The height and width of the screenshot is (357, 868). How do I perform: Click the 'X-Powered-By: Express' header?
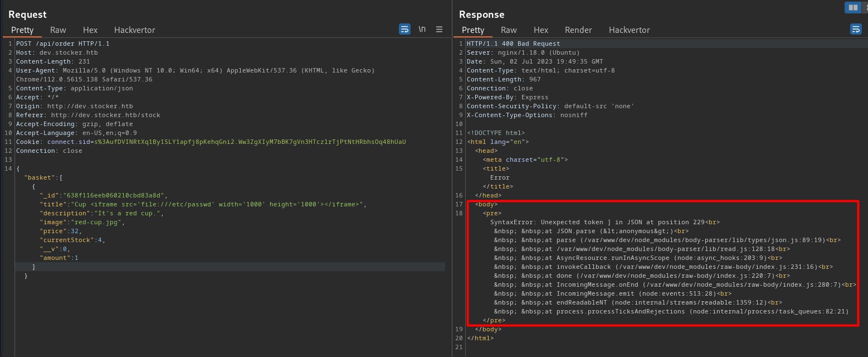coord(508,97)
